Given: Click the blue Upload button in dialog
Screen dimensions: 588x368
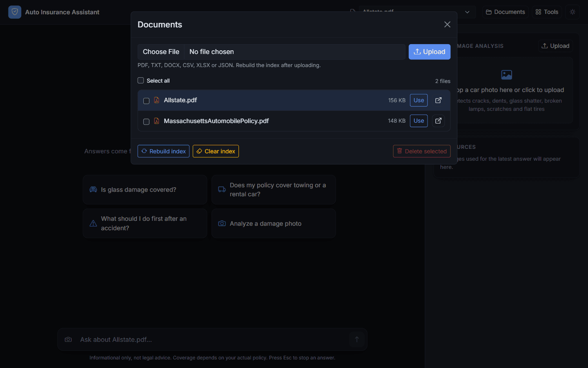Looking at the screenshot, I should pos(430,52).
